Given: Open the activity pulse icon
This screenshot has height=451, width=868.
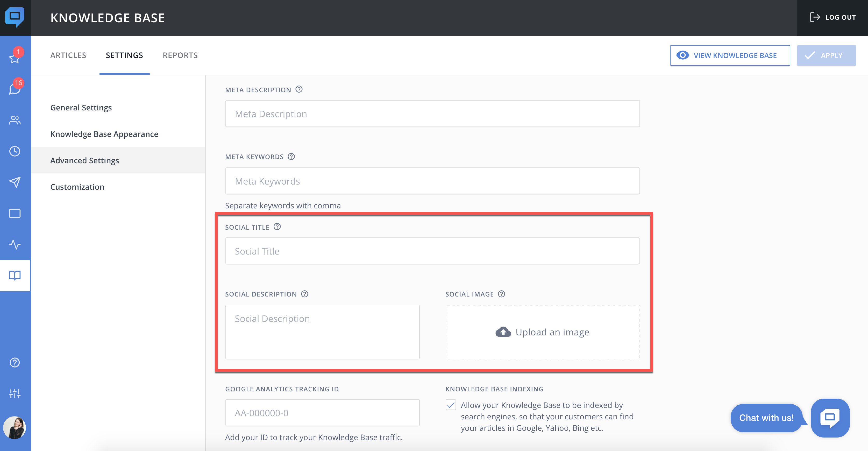Looking at the screenshot, I should [x=15, y=244].
